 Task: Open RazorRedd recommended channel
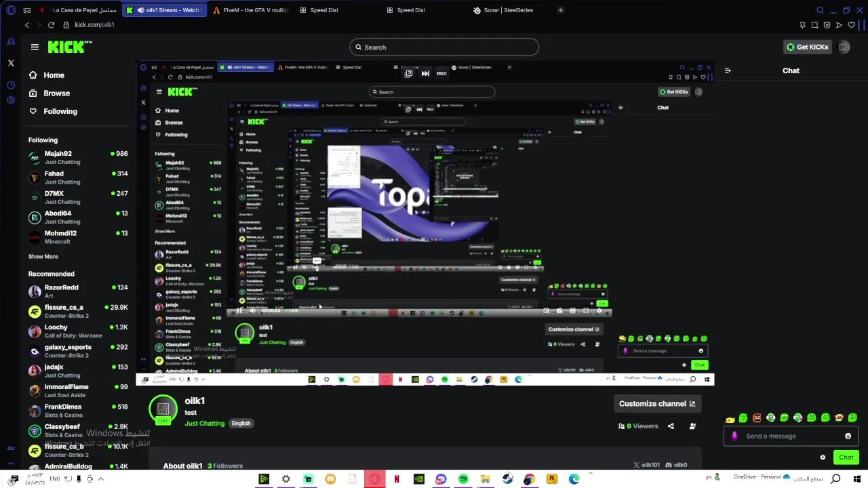[x=78, y=291]
